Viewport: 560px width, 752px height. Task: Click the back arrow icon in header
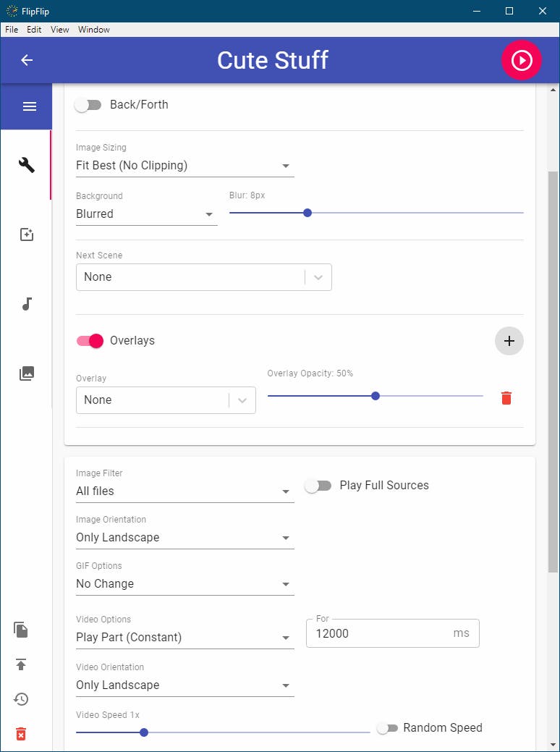point(27,60)
